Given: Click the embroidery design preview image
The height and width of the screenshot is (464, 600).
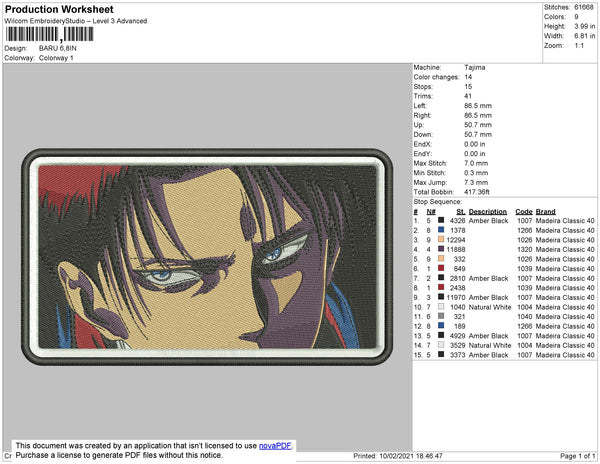Looking at the screenshot, I should [207, 257].
